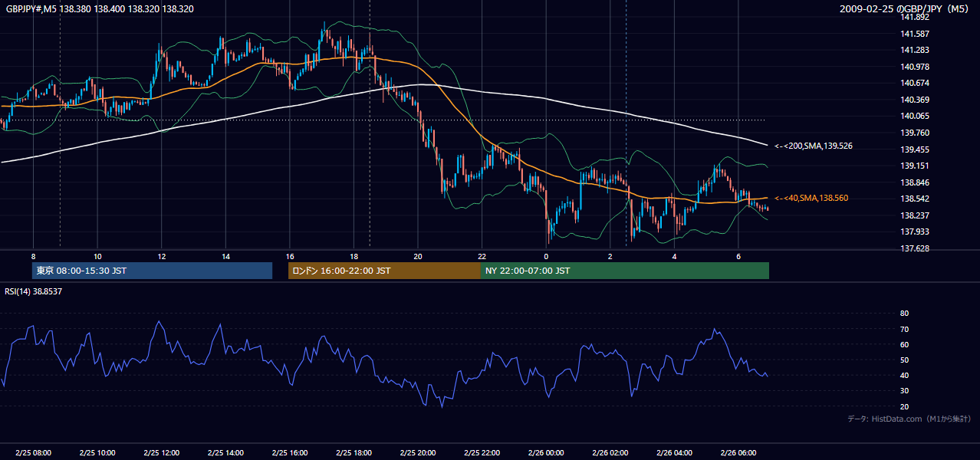980x460 pixels.
Task: Click hour tick 12 under price chart
Action: pyautogui.click(x=162, y=256)
